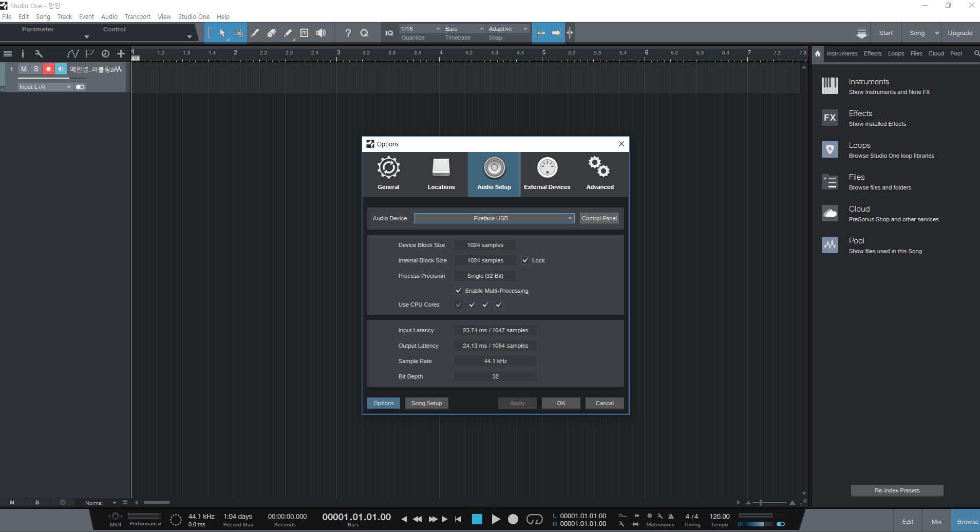The height and width of the screenshot is (532, 980).
Task: Open the External Devices tab
Action: click(547, 174)
